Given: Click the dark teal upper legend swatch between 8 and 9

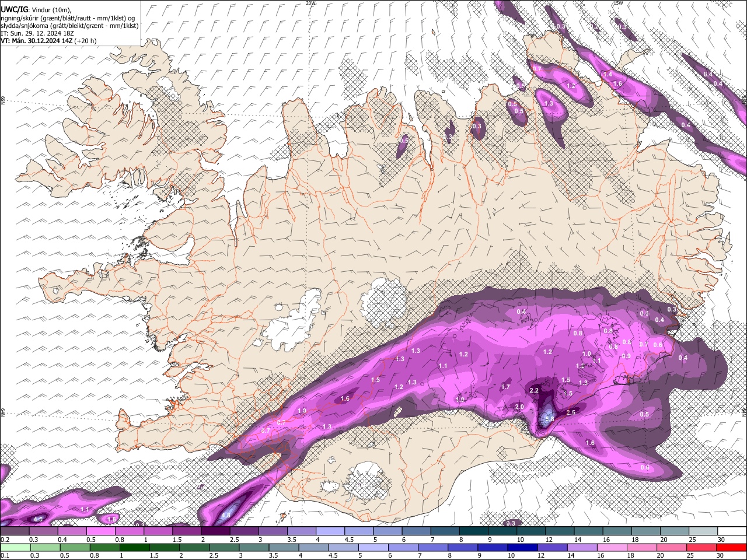Looking at the screenshot, I should (474, 531).
